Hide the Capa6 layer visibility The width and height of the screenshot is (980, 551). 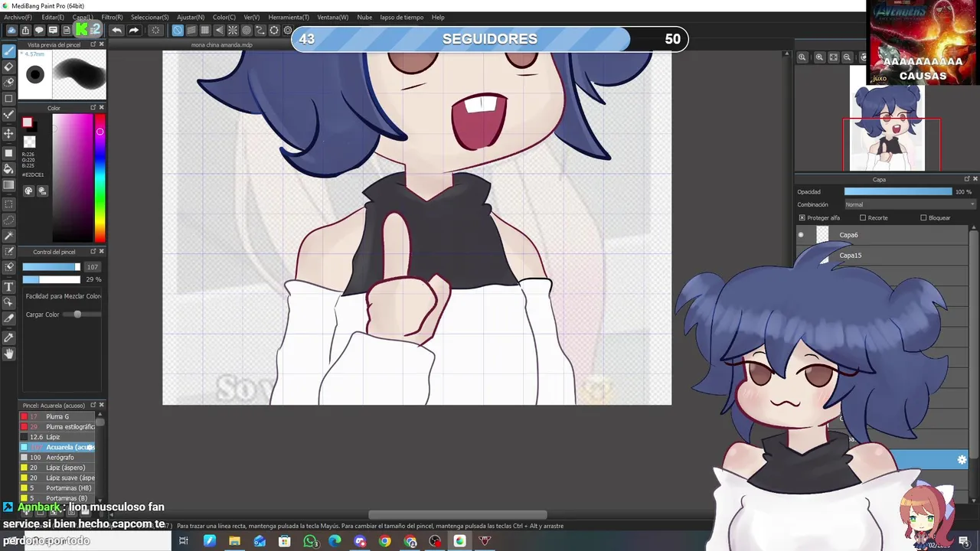point(801,235)
